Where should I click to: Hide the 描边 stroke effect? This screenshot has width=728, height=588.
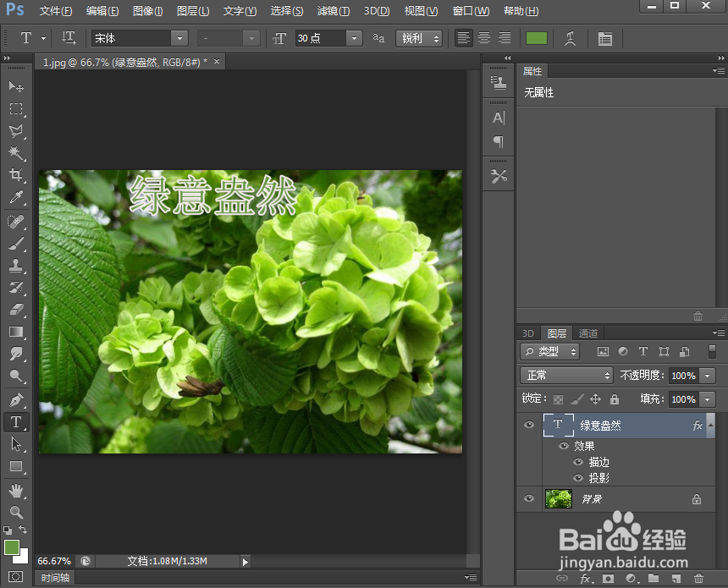(x=578, y=462)
